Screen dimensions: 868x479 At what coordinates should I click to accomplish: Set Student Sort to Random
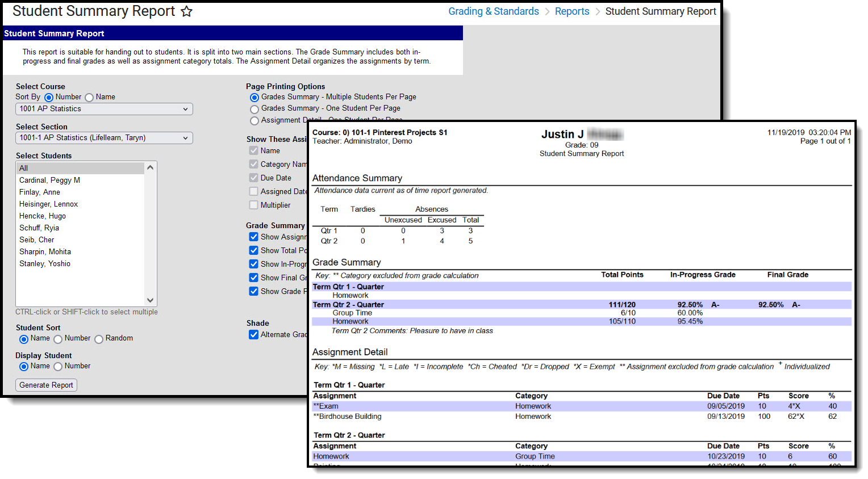point(99,339)
